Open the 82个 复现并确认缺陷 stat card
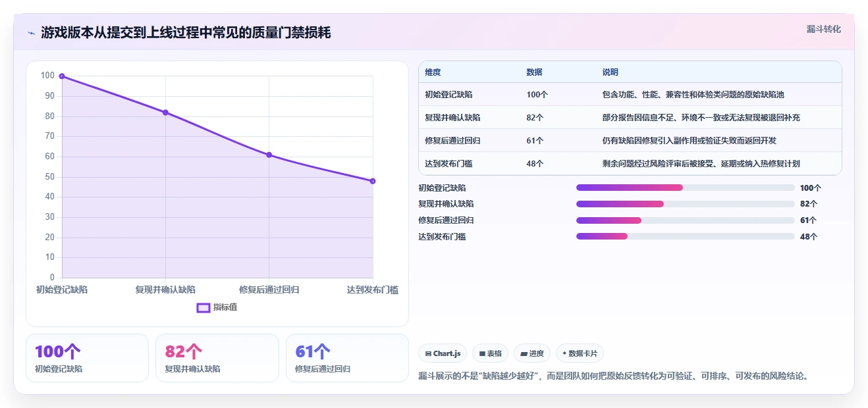868x408 pixels. click(217, 358)
